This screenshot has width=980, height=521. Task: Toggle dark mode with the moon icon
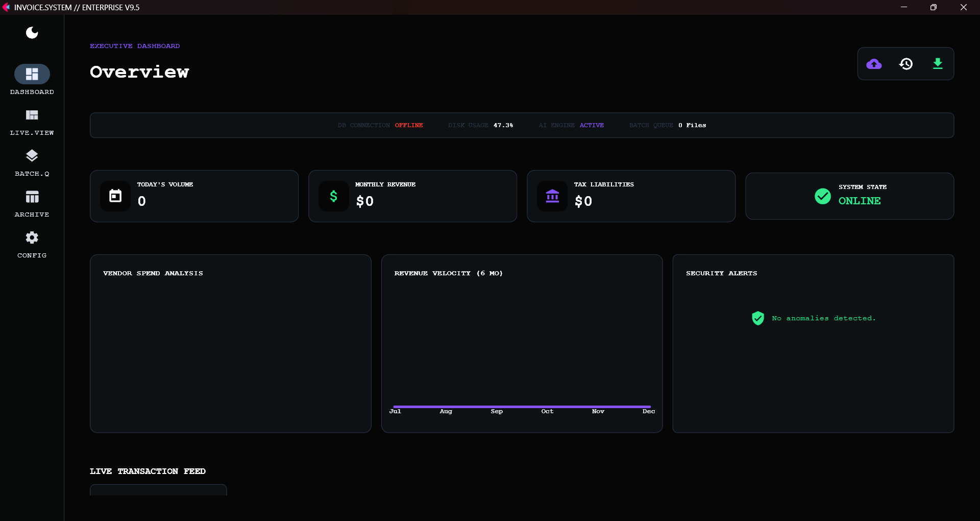(32, 33)
